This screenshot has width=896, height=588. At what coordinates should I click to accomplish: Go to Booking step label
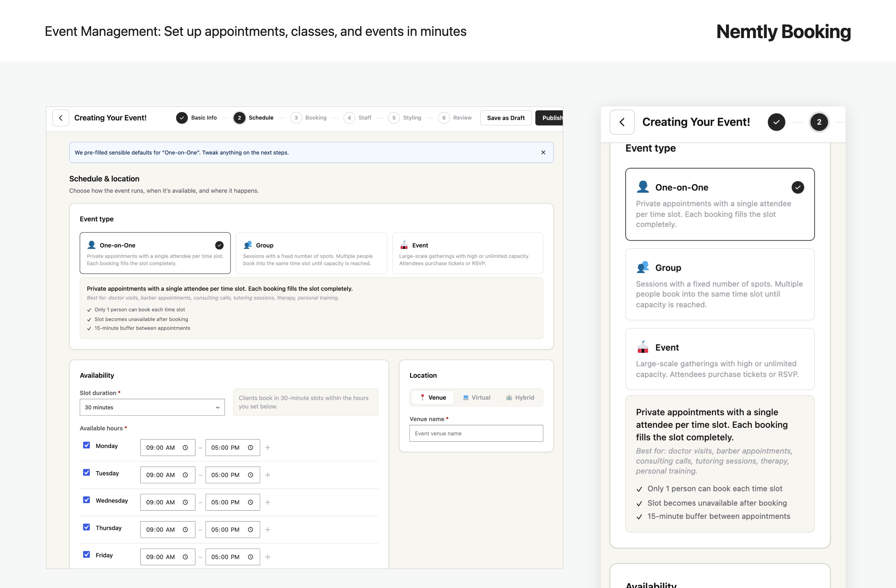click(316, 118)
